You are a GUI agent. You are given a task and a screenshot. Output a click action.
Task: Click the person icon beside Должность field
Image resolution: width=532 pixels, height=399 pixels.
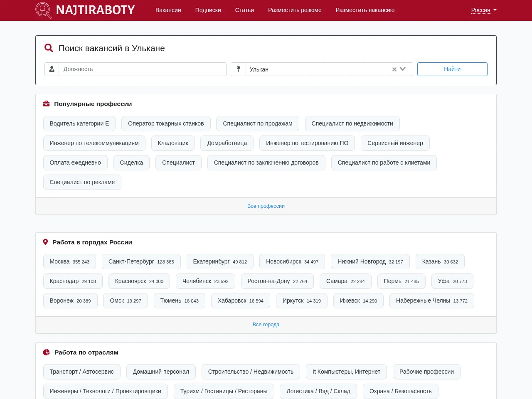[x=52, y=69]
